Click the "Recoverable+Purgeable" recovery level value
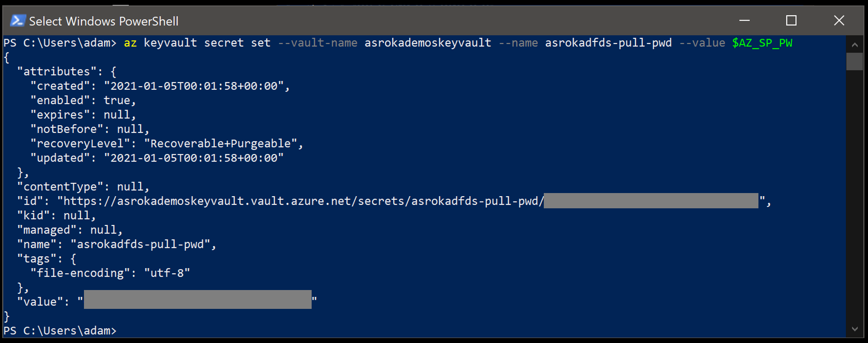Image resolution: width=868 pixels, height=343 pixels. (220, 144)
